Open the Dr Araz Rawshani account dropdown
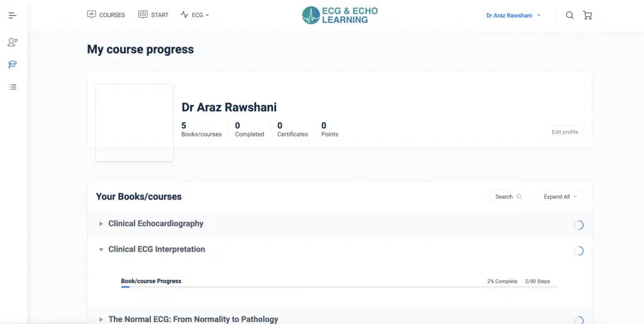Image resolution: width=644 pixels, height=324 pixels. (x=513, y=15)
